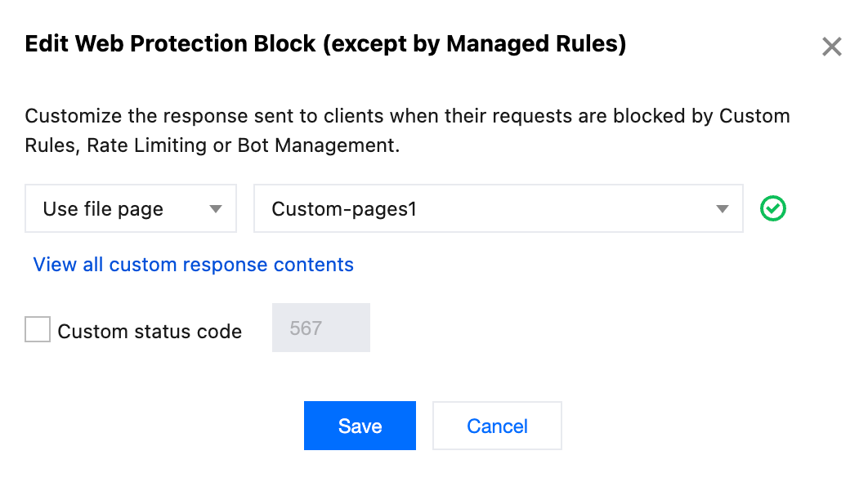Screen dimensions: 868x482
Task: Close the dialog with the X icon
Action: pos(832,47)
